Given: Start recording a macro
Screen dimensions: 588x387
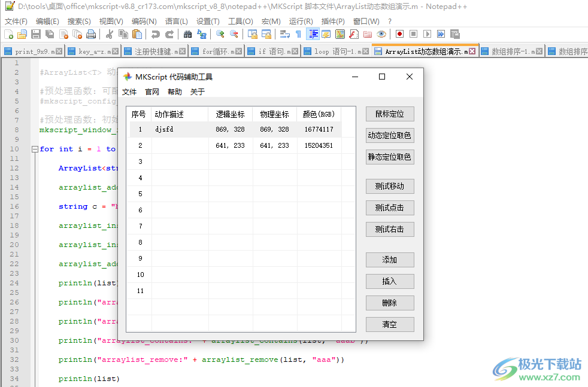Looking at the screenshot, I should coord(398,35).
